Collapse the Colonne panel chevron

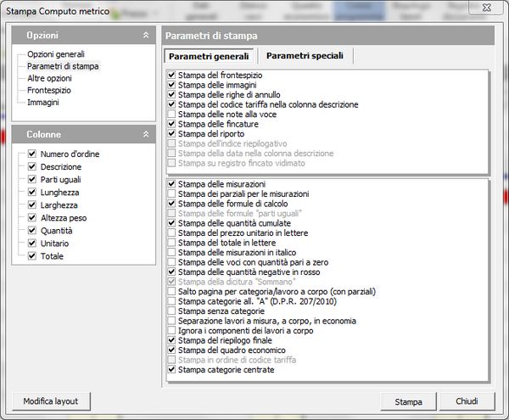click(145, 134)
